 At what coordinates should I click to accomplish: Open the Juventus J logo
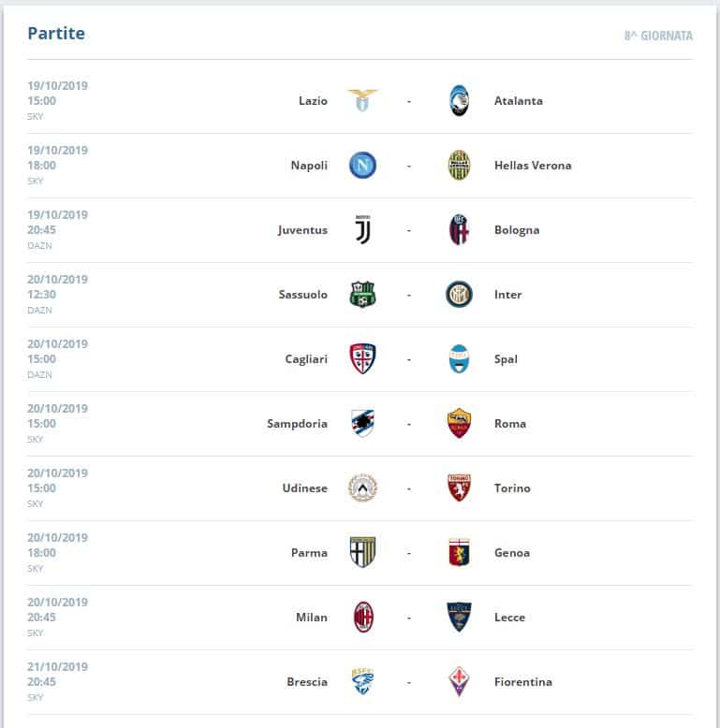[362, 229]
